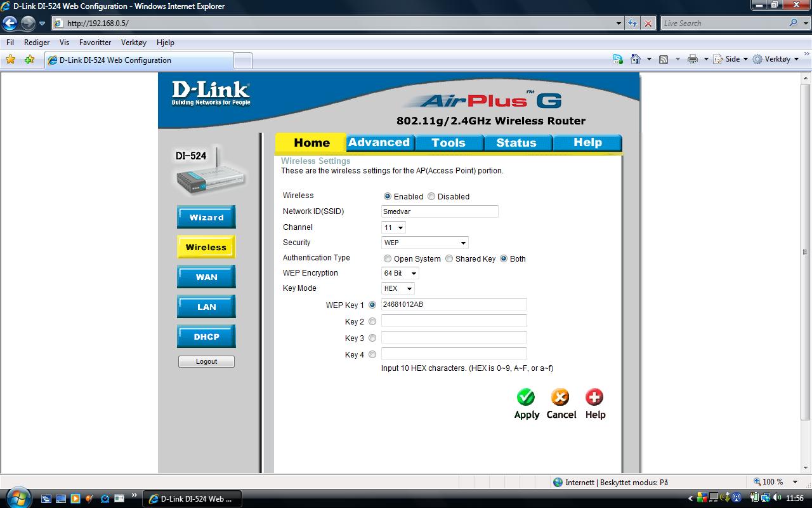This screenshot has height=508, width=812.
Task: Click the WAN sidebar button
Action: (x=206, y=277)
